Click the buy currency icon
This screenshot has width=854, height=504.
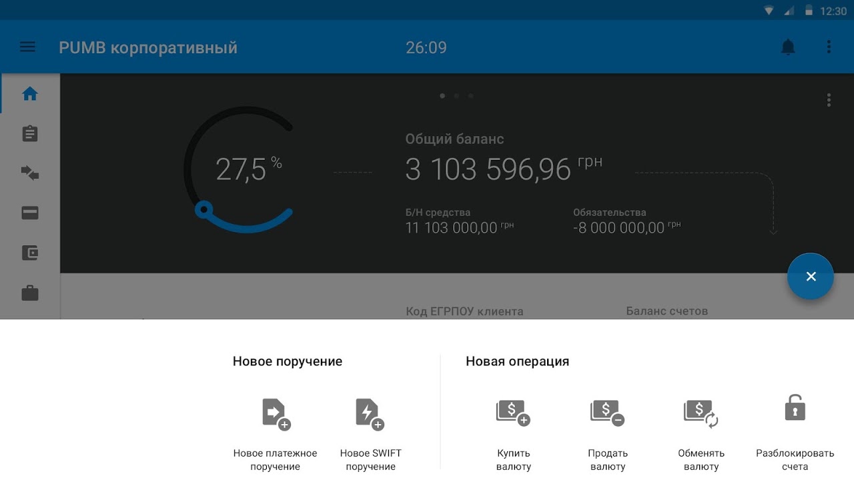coord(513,413)
